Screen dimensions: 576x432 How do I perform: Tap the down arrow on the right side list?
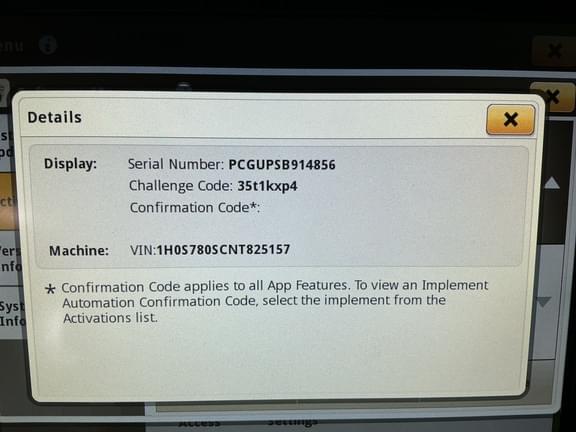(544, 302)
